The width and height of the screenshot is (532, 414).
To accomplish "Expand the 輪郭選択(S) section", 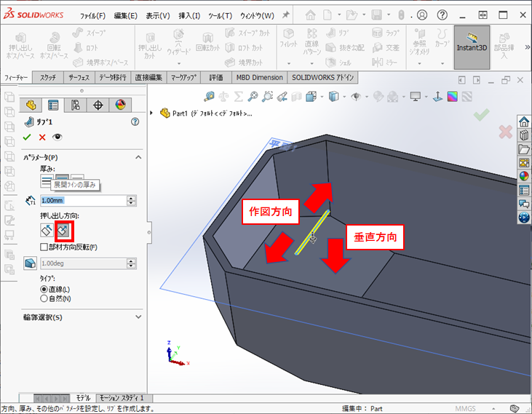I will tap(138, 317).
